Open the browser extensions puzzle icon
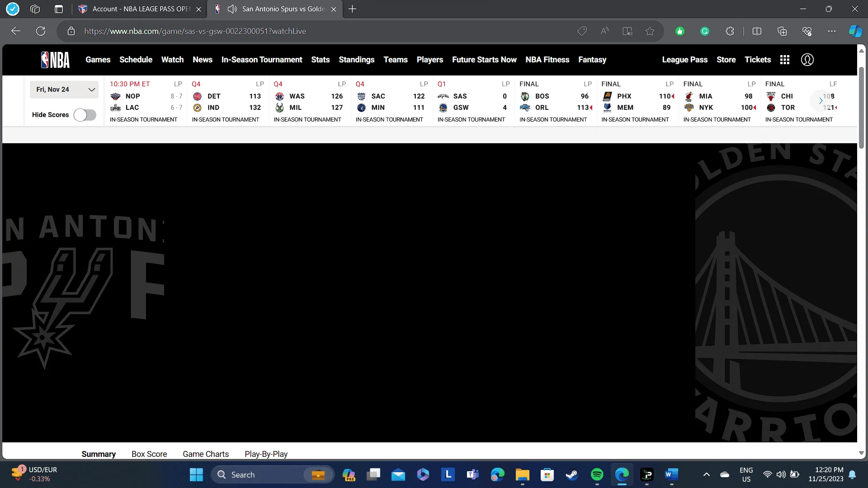The image size is (868, 488). click(x=730, y=31)
